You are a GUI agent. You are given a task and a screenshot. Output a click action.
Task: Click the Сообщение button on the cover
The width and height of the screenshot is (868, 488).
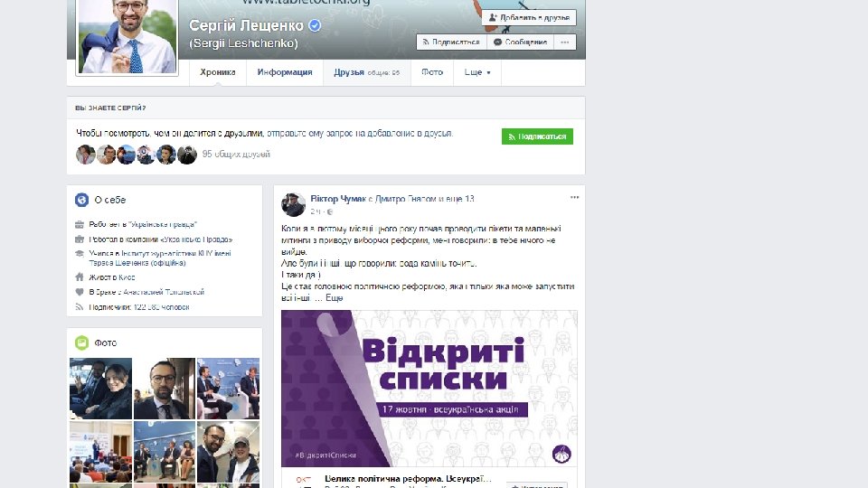(x=521, y=42)
